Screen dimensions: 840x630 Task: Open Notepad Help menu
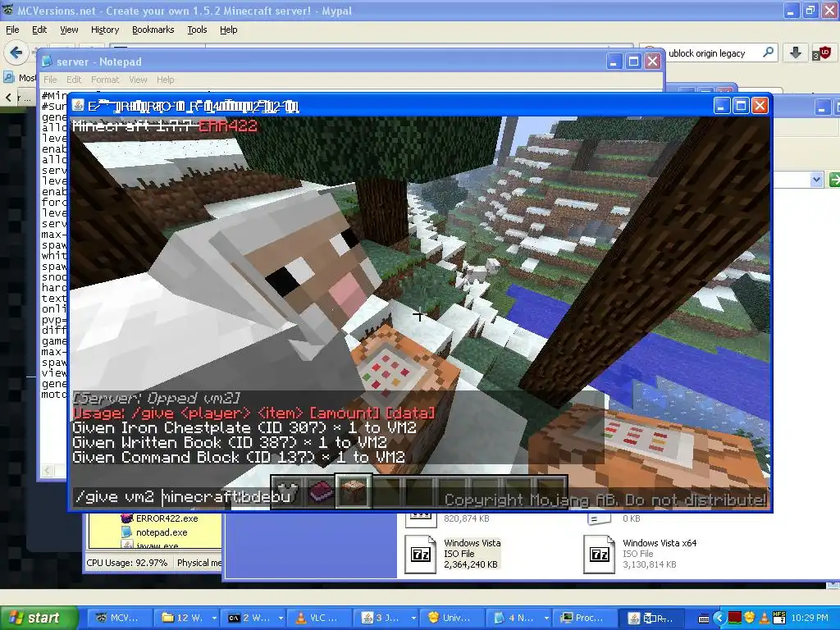click(x=166, y=80)
